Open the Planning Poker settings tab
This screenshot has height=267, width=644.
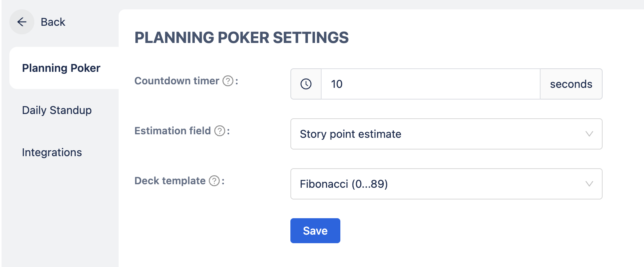click(x=61, y=68)
